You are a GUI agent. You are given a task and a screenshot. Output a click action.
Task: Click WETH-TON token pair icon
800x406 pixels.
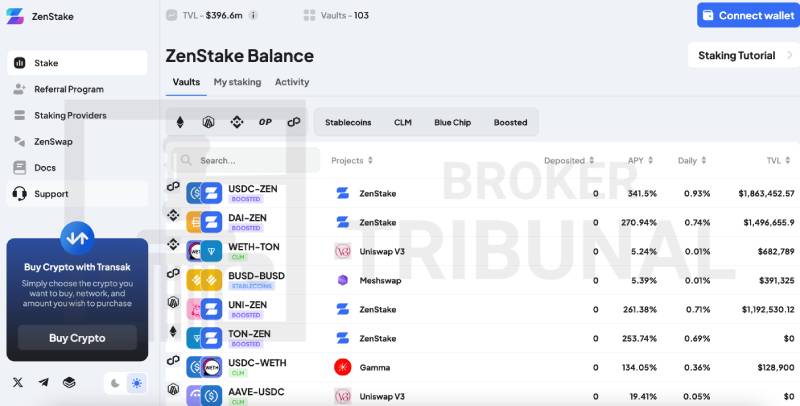[x=204, y=251]
